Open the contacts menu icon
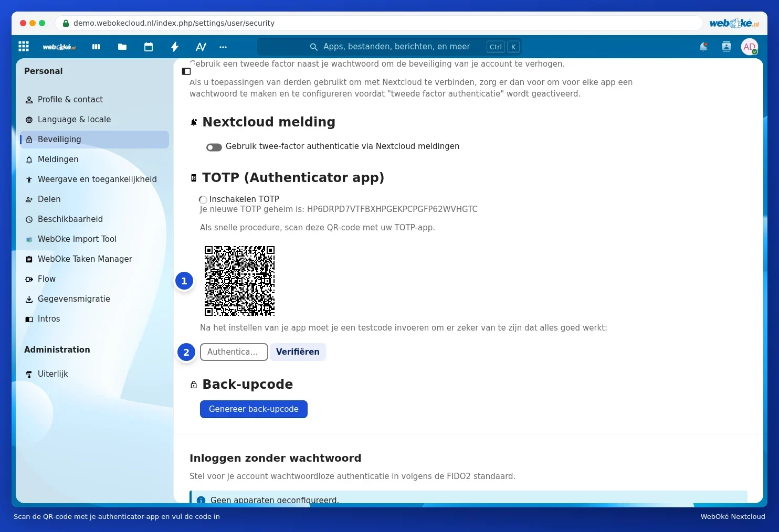The image size is (779, 532). (x=727, y=47)
